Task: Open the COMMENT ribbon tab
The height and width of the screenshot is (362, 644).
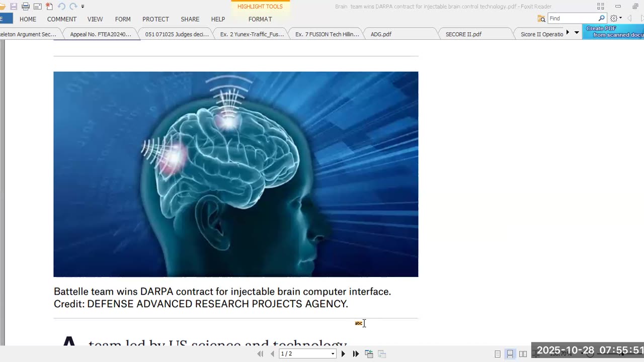Action: [62, 19]
